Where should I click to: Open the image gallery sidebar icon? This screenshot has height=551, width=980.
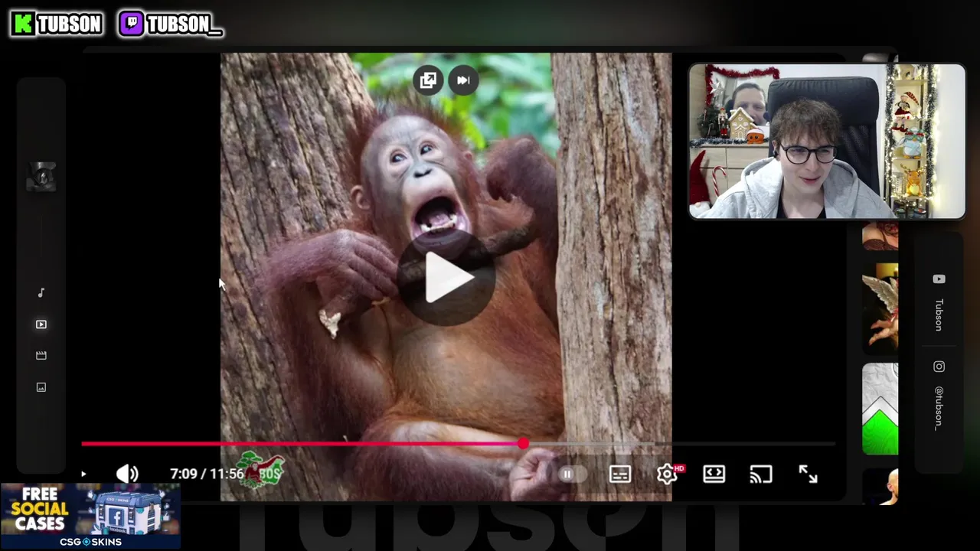pos(41,387)
